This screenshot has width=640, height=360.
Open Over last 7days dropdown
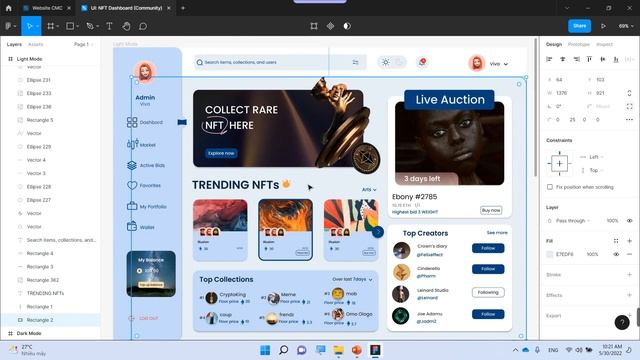pos(352,279)
